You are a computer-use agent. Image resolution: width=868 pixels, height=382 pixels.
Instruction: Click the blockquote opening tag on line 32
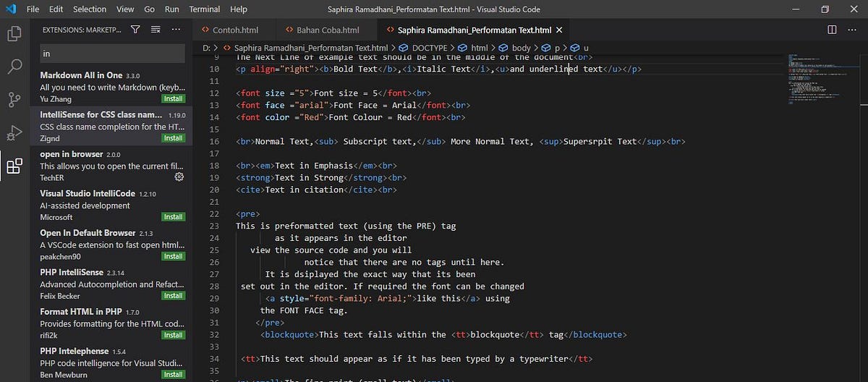pyautogui.click(x=289, y=334)
